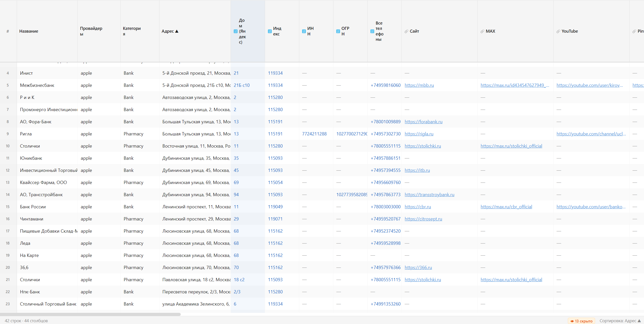Open the Межбизнесбанк MAX profile link
Viewport: 644px width, 324px height.
[x=515, y=85]
